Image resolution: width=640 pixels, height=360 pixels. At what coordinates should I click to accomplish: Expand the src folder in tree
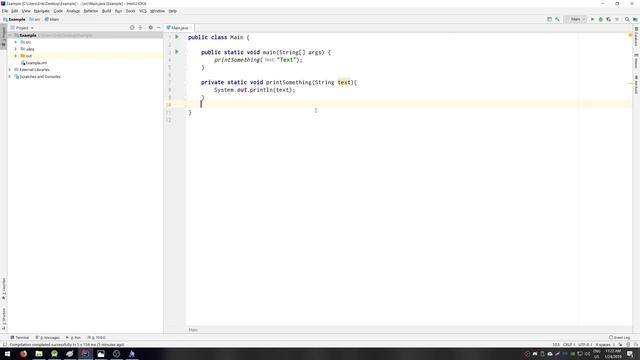click(16, 42)
